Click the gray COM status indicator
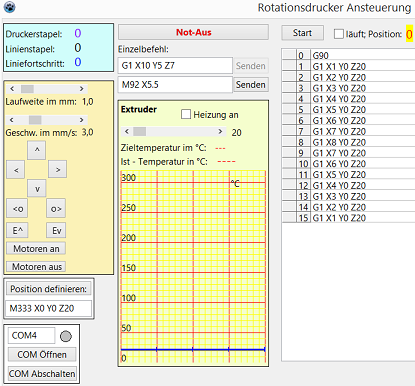This screenshot has width=415, height=386. pyautogui.click(x=66, y=336)
